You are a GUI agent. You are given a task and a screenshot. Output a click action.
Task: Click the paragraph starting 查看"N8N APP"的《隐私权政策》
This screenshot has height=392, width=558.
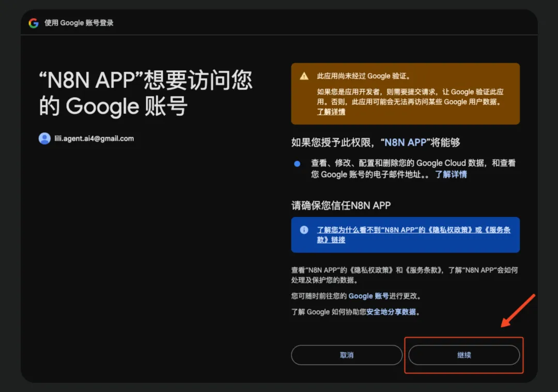pos(405,275)
